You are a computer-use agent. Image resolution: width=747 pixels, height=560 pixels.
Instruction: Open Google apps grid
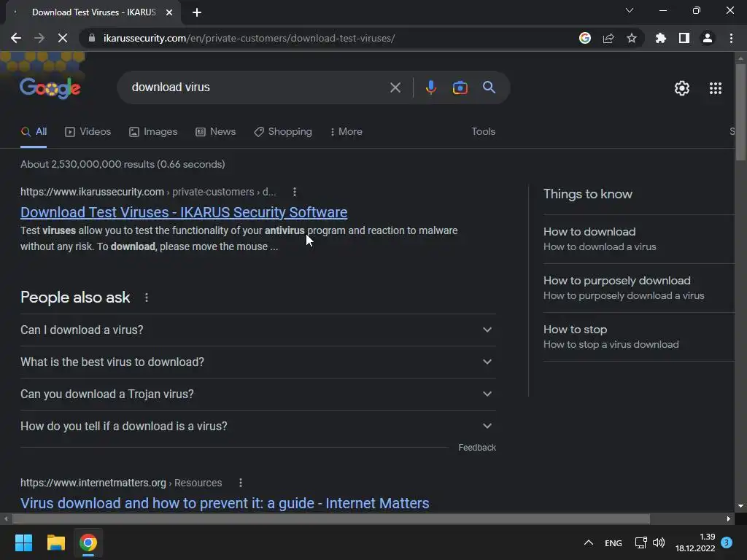716,88
